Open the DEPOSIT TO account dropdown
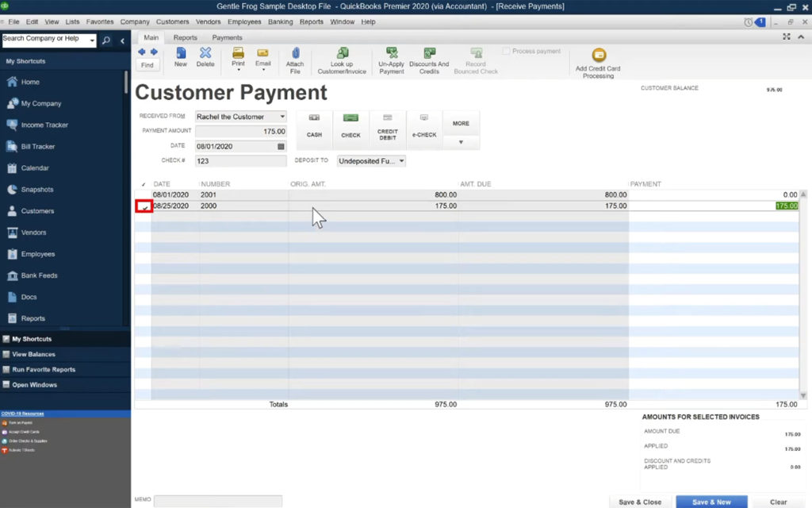The height and width of the screenshot is (508, 812). click(400, 160)
